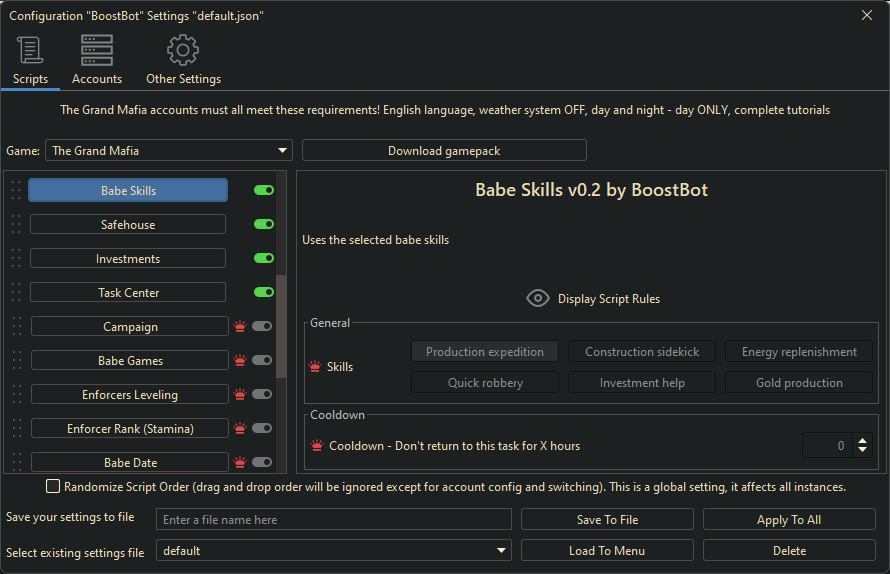890x574 pixels.
Task: Turn off the Task Center toggle
Action: 264,293
